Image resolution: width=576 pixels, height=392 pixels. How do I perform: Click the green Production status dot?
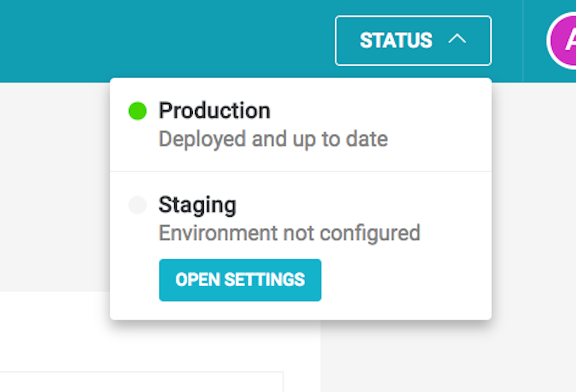[x=138, y=111]
